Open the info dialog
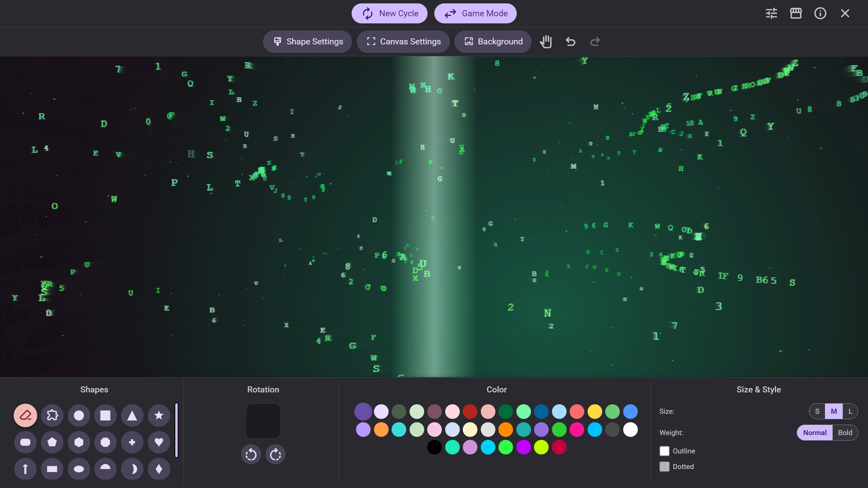This screenshot has height=488, width=868. point(820,13)
